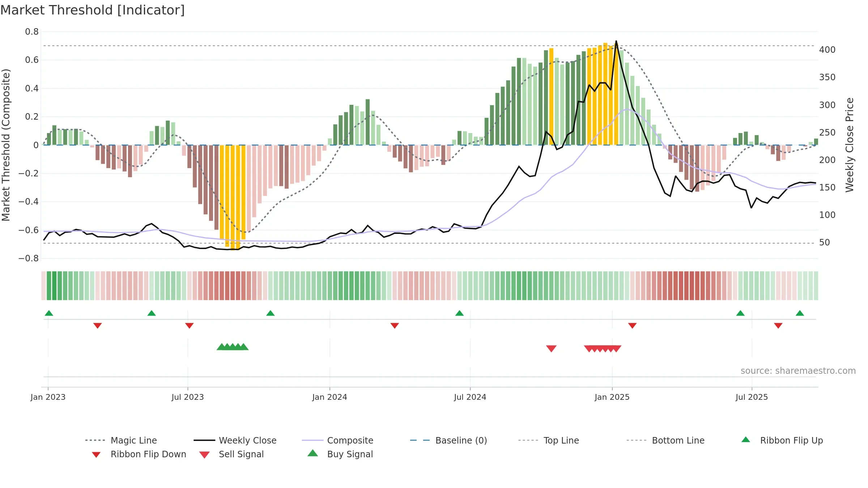Viewport: 868px width, 488px height.
Task: Toggle the Weekly Close legend entry
Action: tap(235, 440)
